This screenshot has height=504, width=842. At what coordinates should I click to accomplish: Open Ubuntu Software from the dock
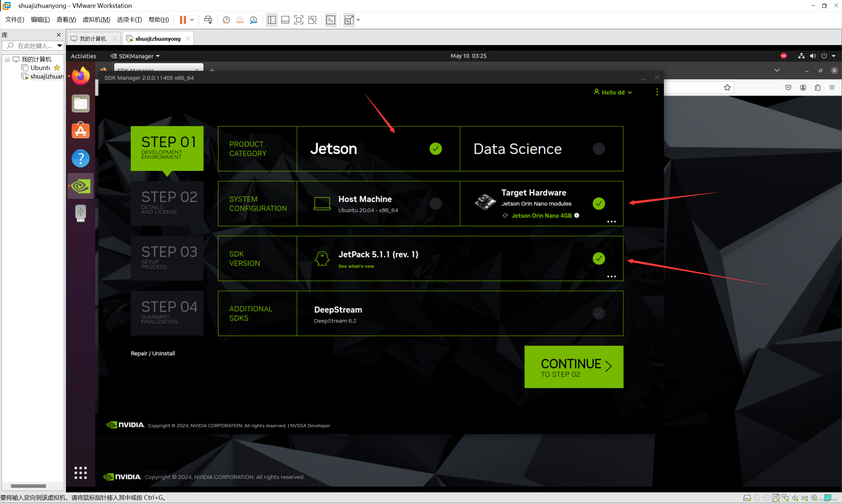[x=81, y=131]
